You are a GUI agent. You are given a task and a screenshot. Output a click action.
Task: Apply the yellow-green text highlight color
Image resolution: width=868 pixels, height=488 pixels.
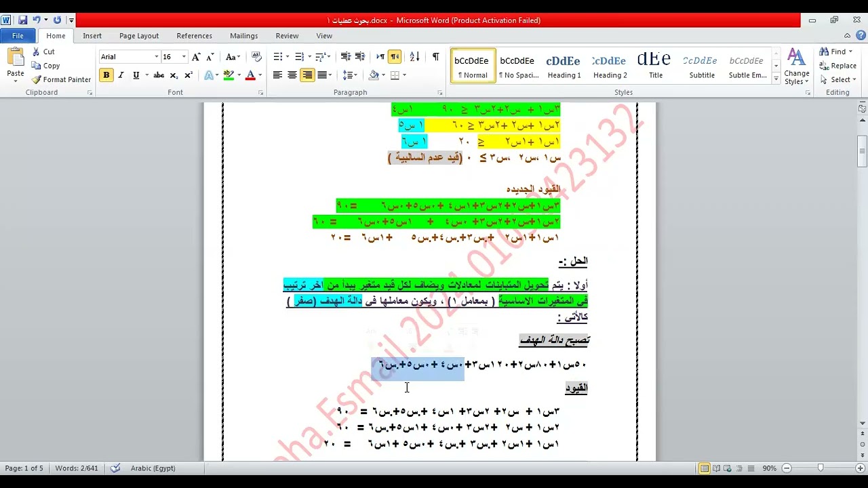(x=229, y=75)
